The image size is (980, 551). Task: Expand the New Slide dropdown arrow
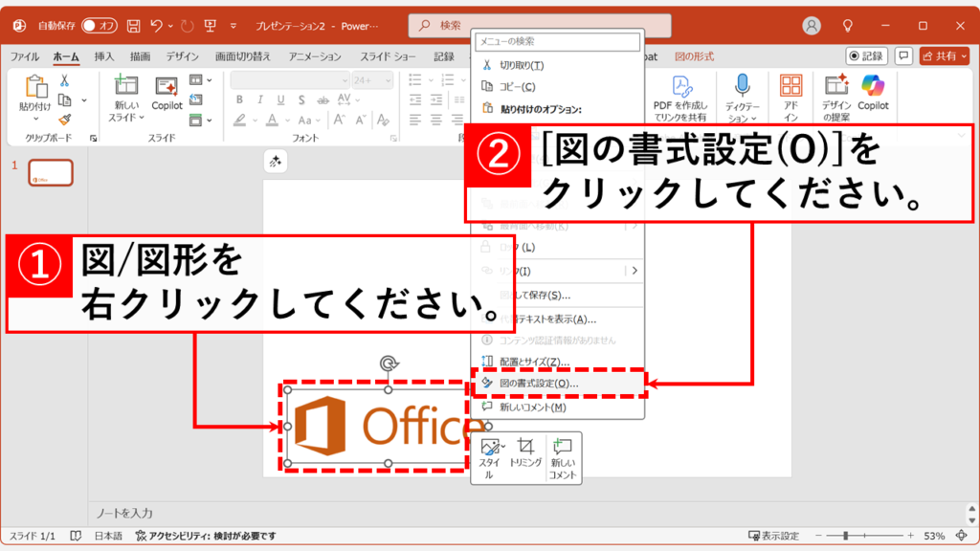[142, 118]
